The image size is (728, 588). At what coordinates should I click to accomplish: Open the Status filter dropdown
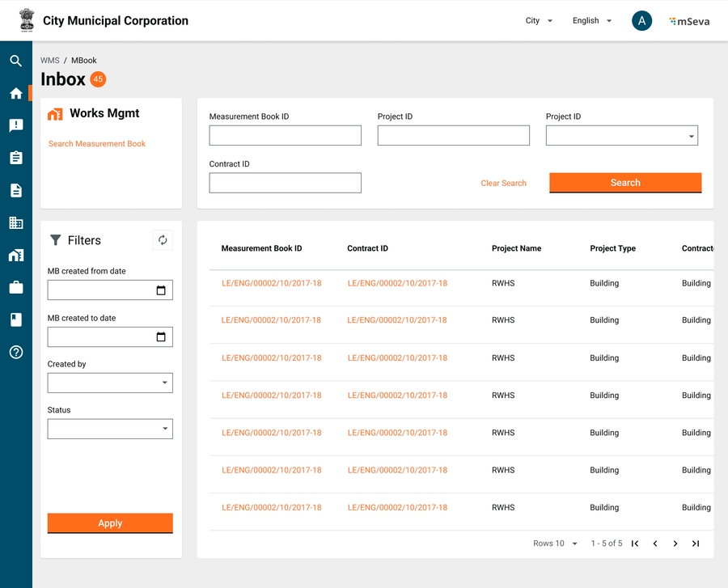point(110,429)
